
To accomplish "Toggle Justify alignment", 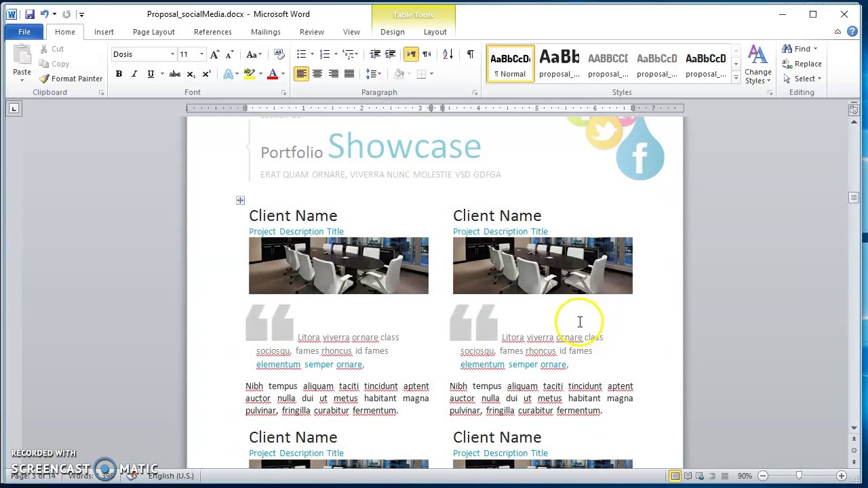I will (x=349, y=74).
